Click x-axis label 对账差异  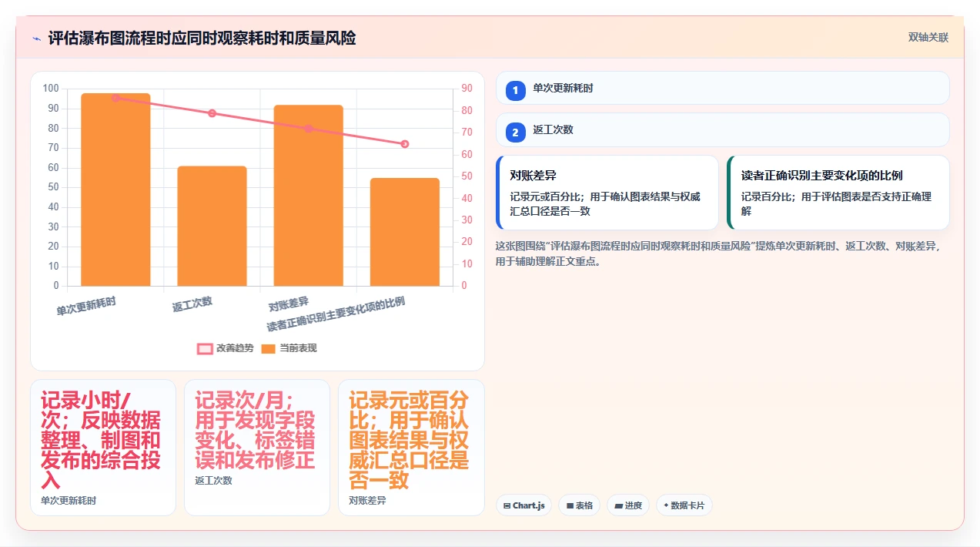coord(289,304)
